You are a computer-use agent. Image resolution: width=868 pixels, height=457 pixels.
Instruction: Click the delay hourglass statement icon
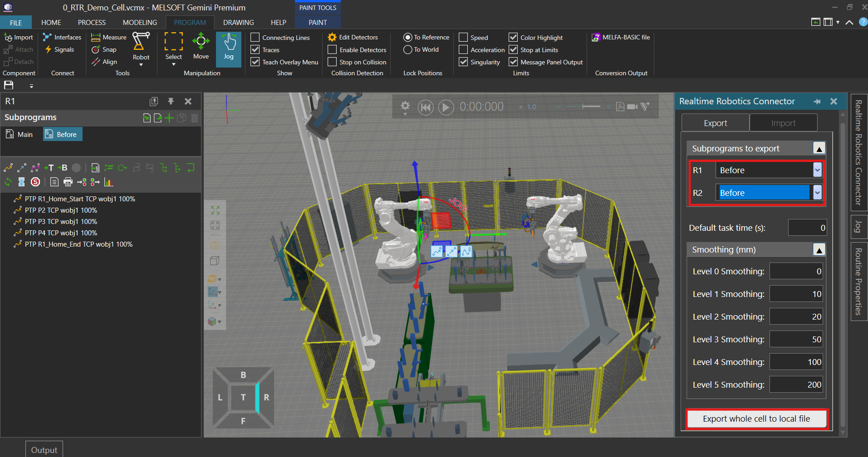click(21, 182)
